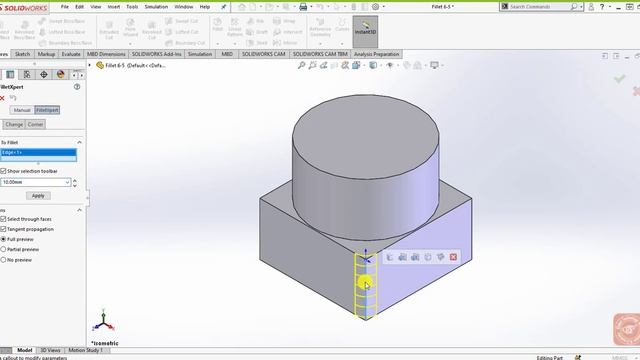Screen dimensions: 640x360
Task: Click the FilletXpert help question icon
Action: coord(77,87)
